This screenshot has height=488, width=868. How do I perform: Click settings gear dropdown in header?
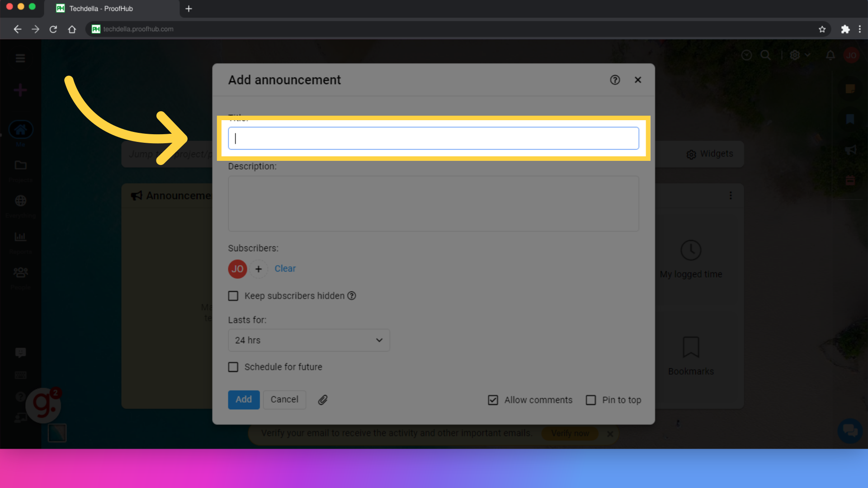[799, 55]
